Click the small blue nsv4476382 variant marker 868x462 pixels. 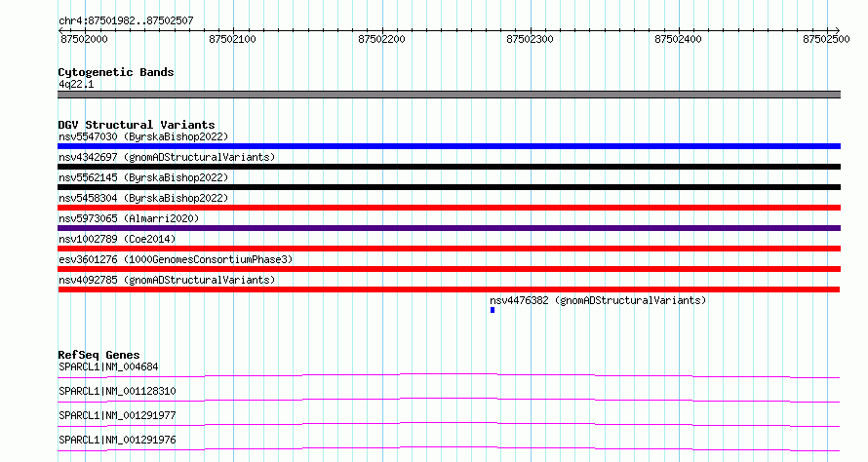[493, 310]
